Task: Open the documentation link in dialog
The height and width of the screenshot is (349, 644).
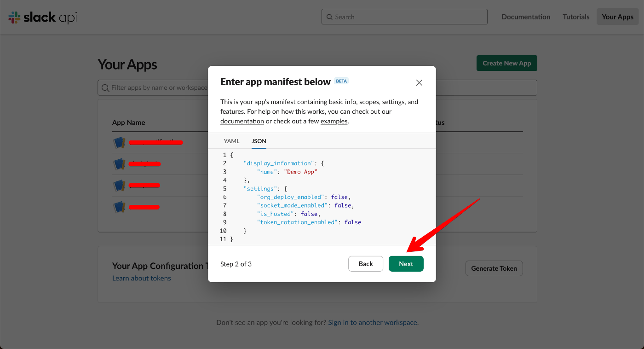Action: point(242,121)
